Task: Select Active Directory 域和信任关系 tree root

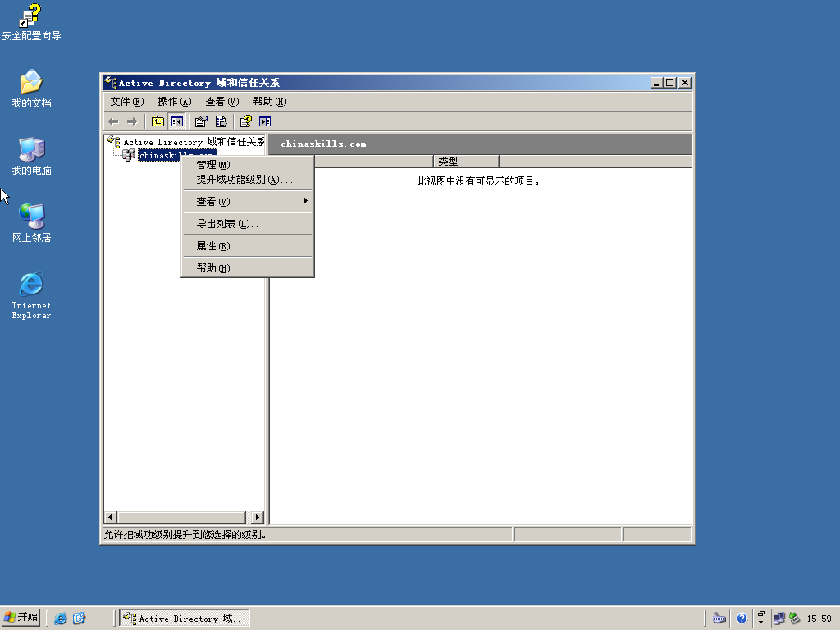Action: pyautogui.click(x=194, y=142)
